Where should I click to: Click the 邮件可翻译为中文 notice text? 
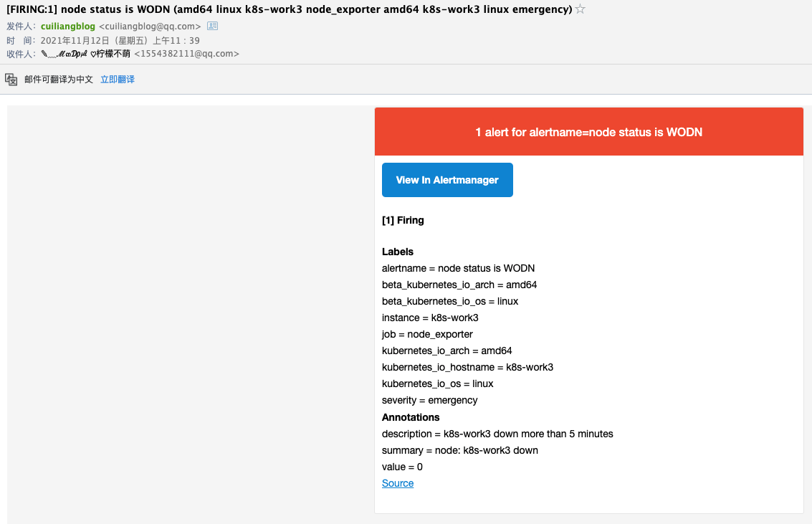pyautogui.click(x=59, y=80)
